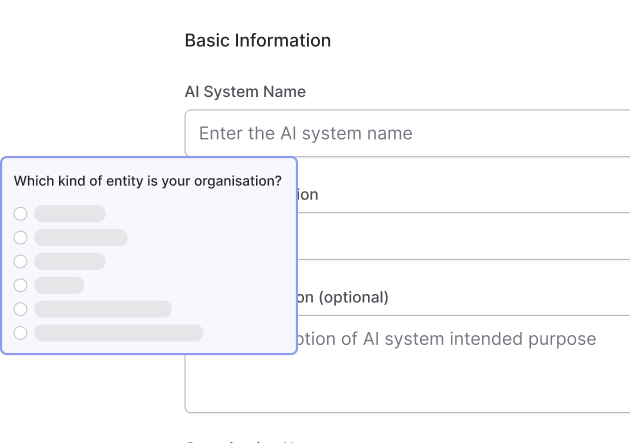This screenshot has width=630, height=443.
Task: Click the shortest gray option label placeholder
Action: (59, 285)
